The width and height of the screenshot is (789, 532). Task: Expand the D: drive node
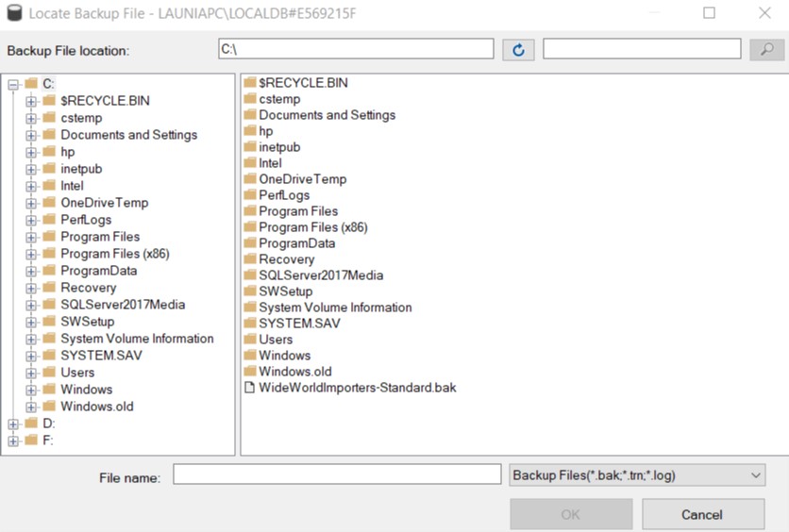(13, 424)
